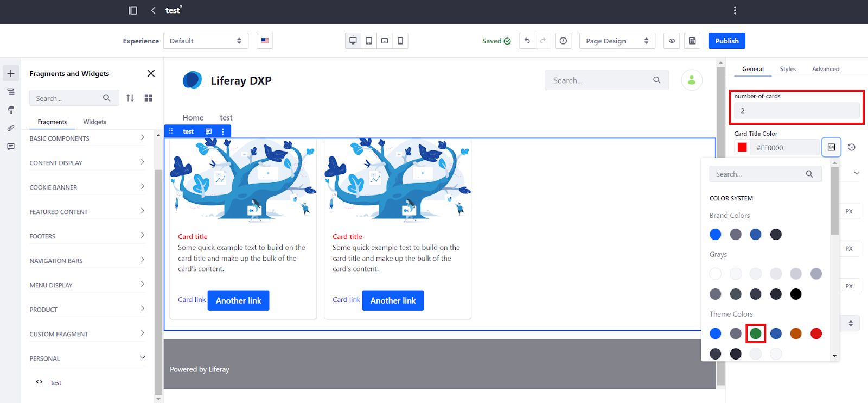Open the Home navigation item
Screen dimensions: 868x403
pos(193,117)
